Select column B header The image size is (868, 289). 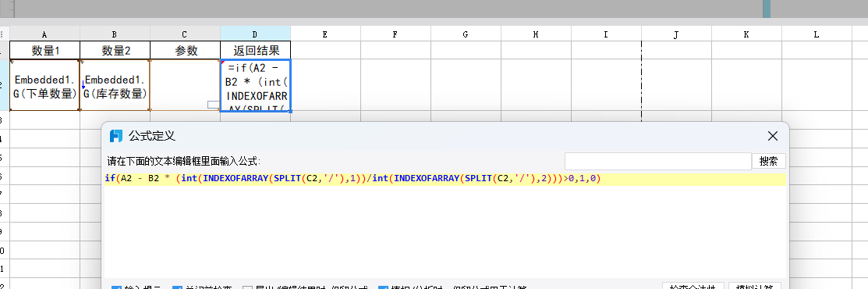(x=115, y=34)
